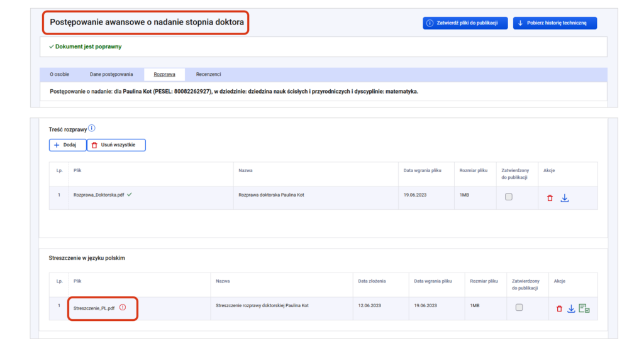
Task: Click green checkmark next to Rozprawa_Doktorska.pdf
Action: point(130,195)
